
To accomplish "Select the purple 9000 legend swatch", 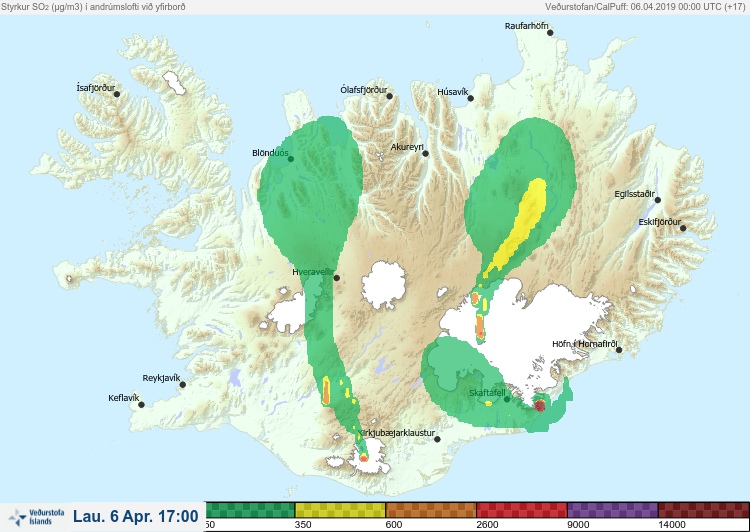I will tap(613, 510).
